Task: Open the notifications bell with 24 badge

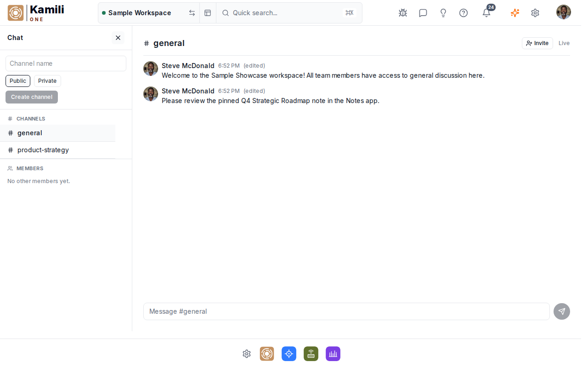Action: 487,12
